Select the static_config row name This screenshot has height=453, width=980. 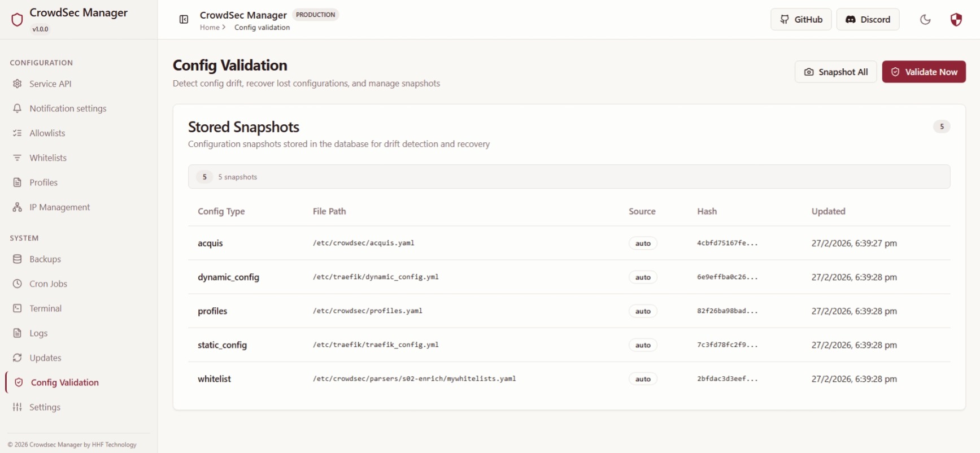click(222, 345)
